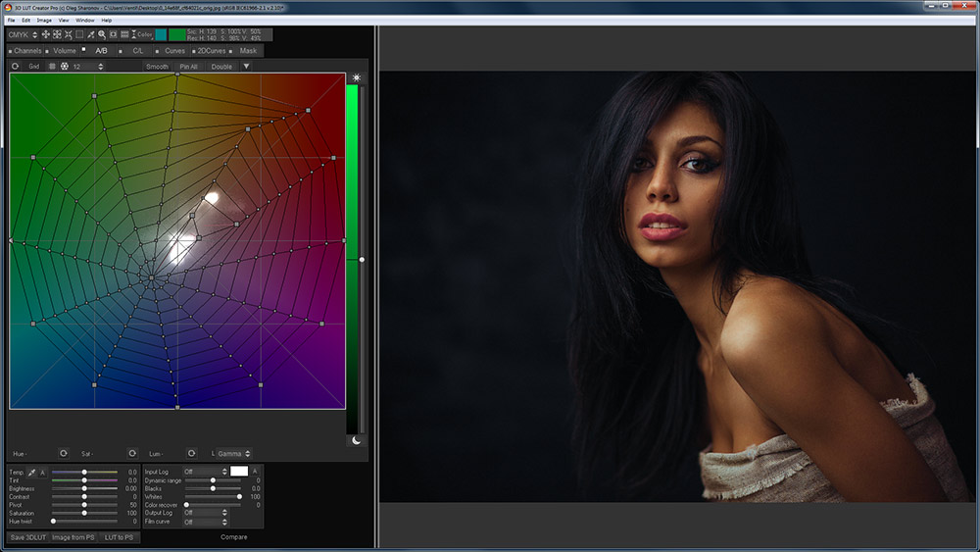Image resolution: width=980 pixels, height=552 pixels.
Task: Click the white balance eyedropper beside Temp
Action: [x=32, y=473]
